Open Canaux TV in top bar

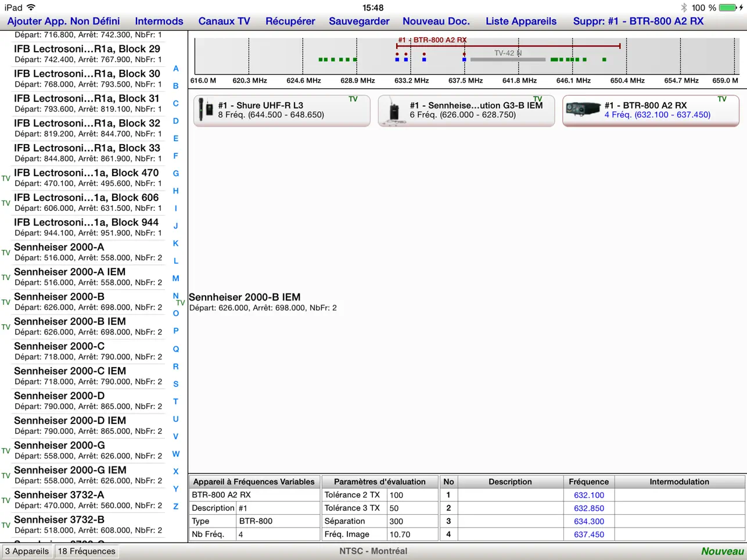coord(224,21)
